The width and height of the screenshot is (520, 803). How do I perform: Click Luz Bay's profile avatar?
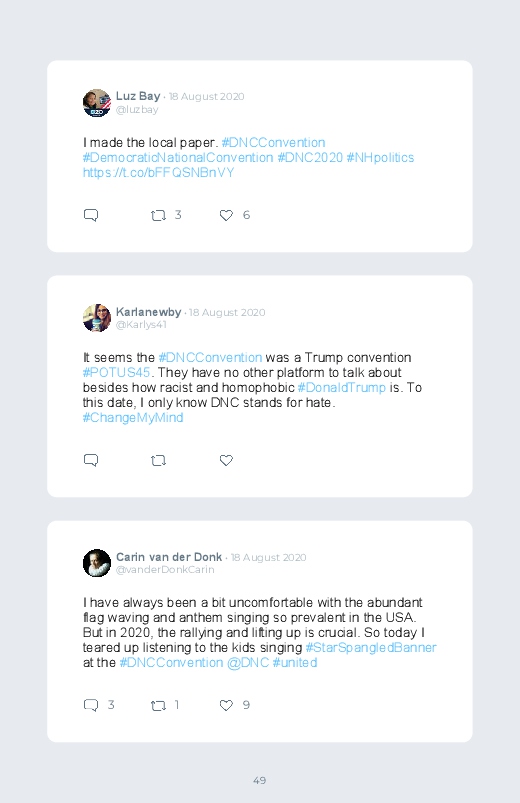click(x=97, y=103)
